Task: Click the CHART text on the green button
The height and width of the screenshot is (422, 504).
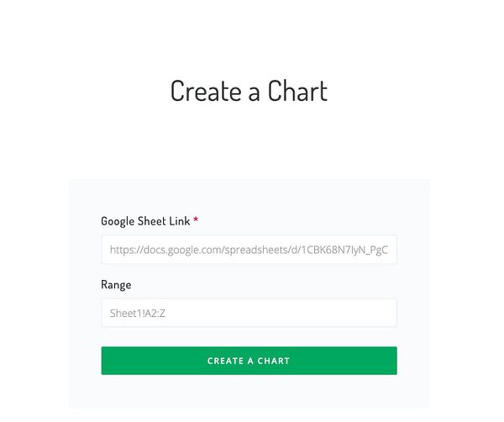Action: pos(274,361)
